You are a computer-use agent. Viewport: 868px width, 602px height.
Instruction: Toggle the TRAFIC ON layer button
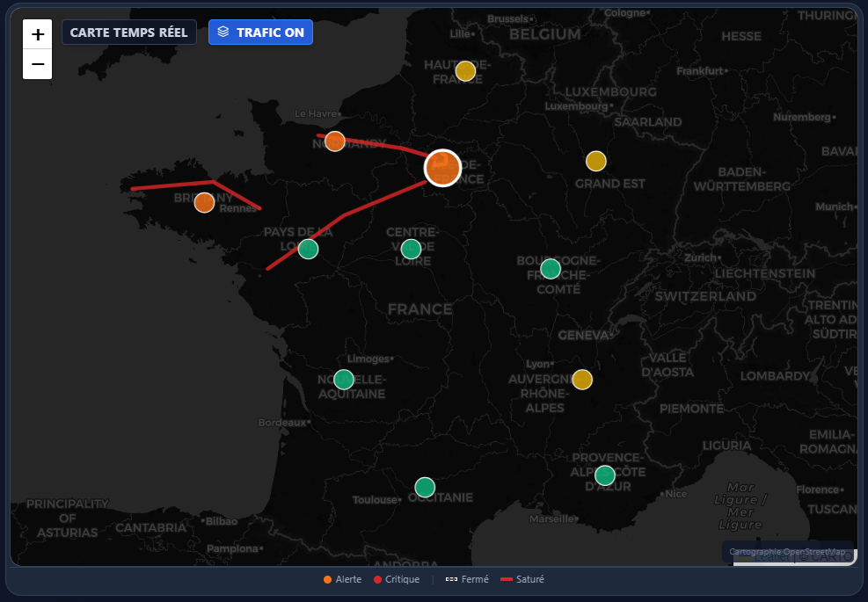[260, 33]
